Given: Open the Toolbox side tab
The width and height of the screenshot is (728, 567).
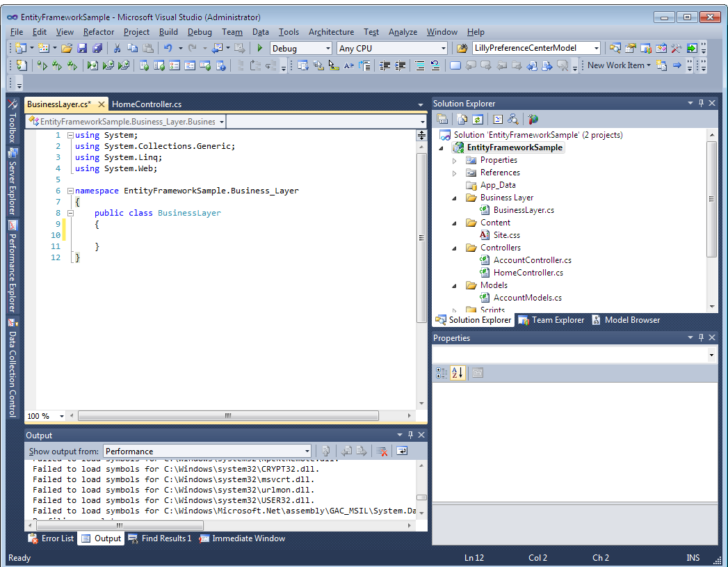Looking at the screenshot, I should [x=13, y=121].
